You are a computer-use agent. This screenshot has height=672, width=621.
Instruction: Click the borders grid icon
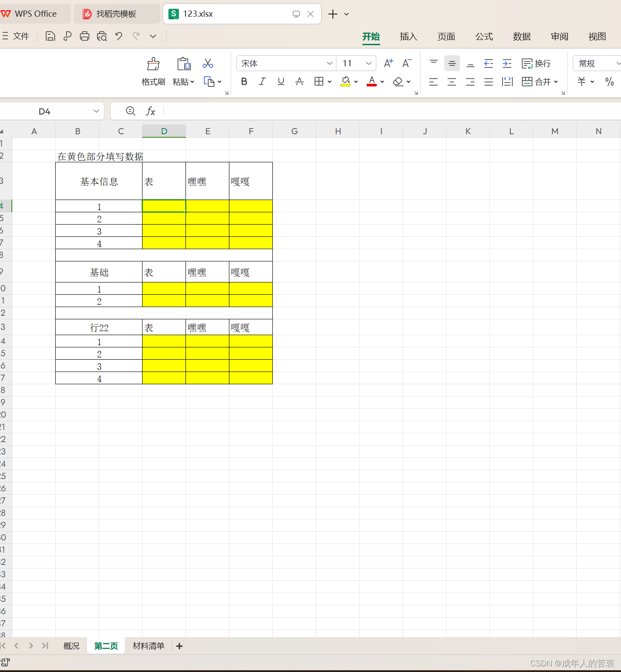(x=319, y=81)
